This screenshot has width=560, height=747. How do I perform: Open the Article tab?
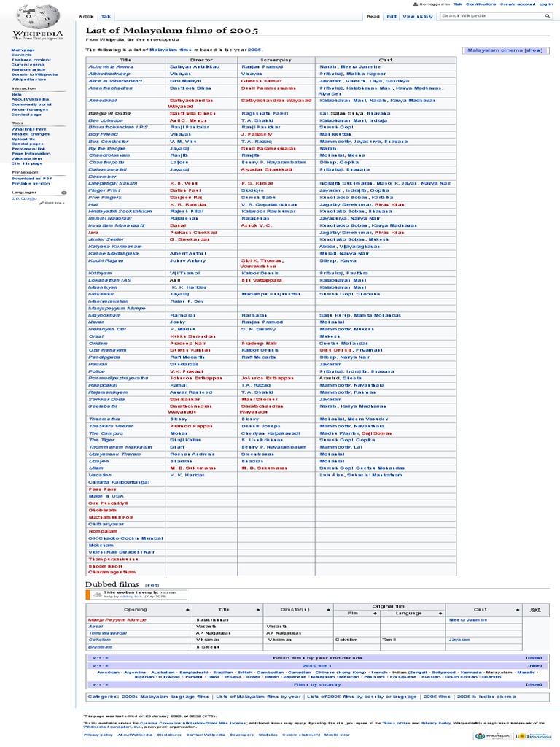click(86, 17)
